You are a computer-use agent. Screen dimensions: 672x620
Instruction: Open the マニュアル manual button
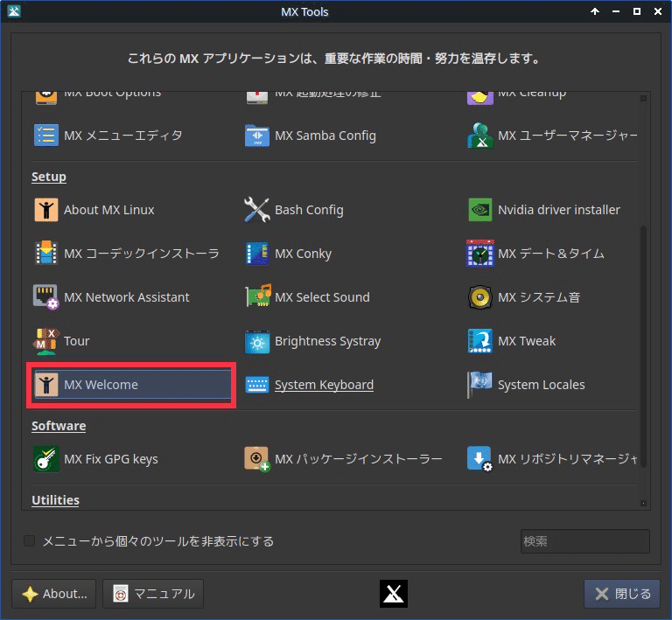(x=153, y=594)
